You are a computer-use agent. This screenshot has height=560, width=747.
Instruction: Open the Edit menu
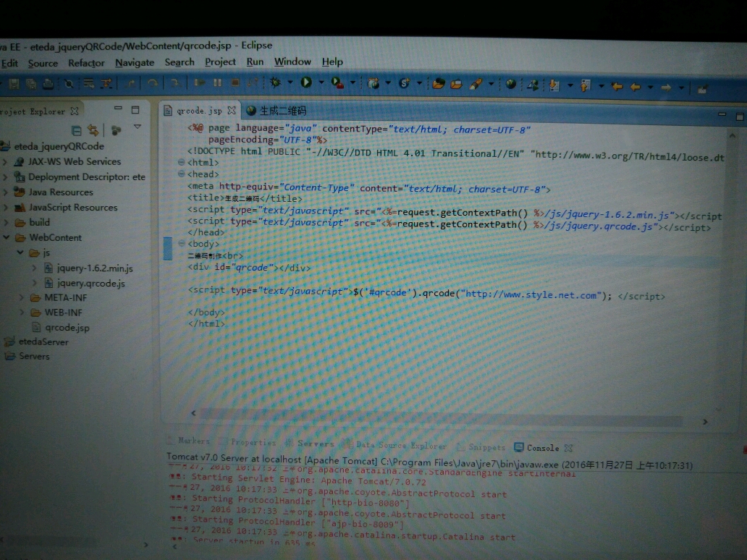(x=9, y=63)
